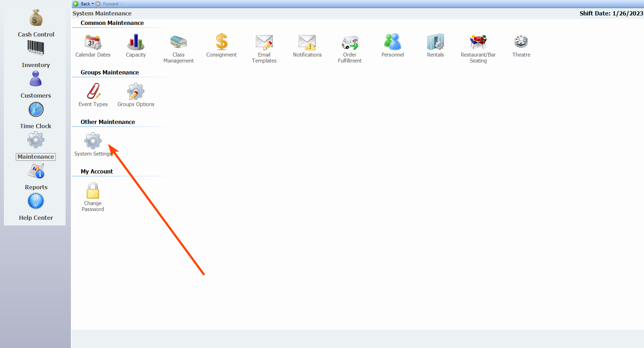Open Notifications envelope icon
This screenshot has width=644, height=348.
pyautogui.click(x=307, y=42)
